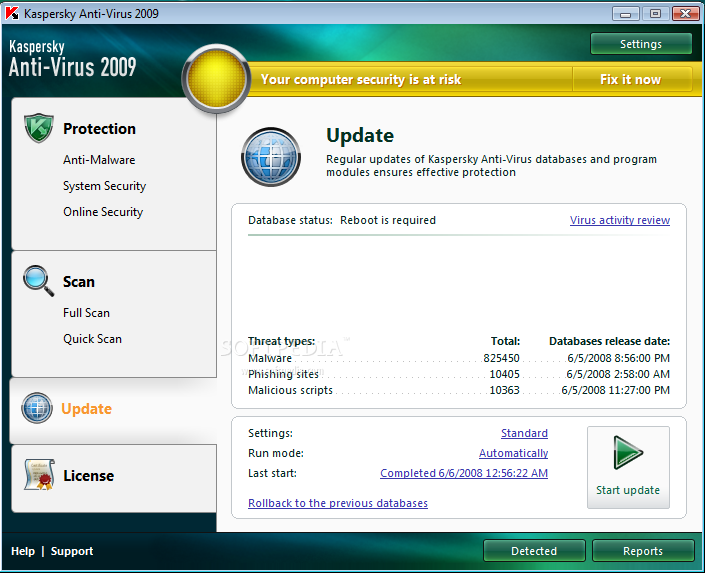Open the Support link
The image size is (705, 573).
[x=72, y=551]
